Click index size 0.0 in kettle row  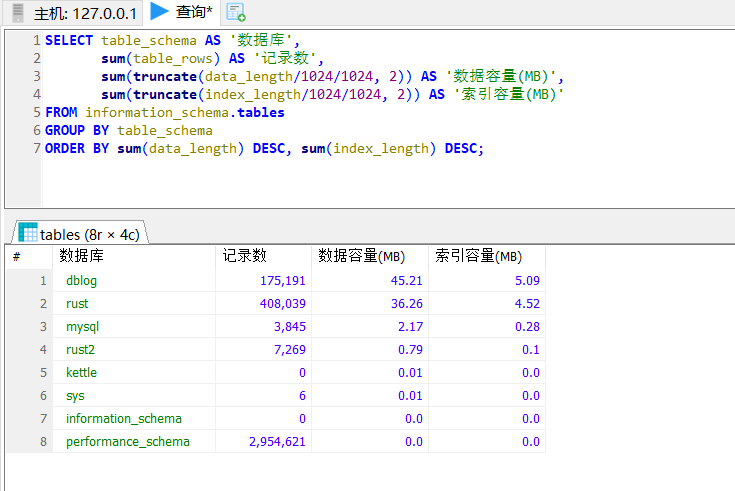pos(487,372)
